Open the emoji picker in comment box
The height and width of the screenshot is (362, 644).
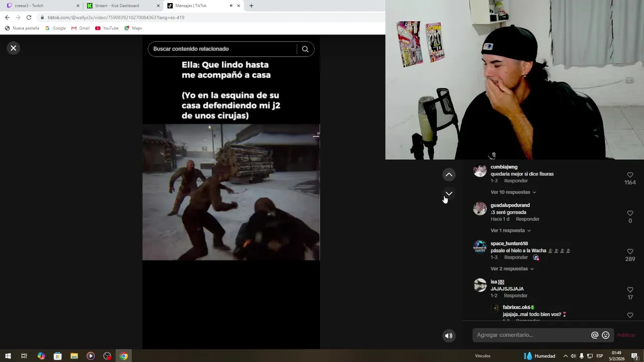(x=606, y=335)
